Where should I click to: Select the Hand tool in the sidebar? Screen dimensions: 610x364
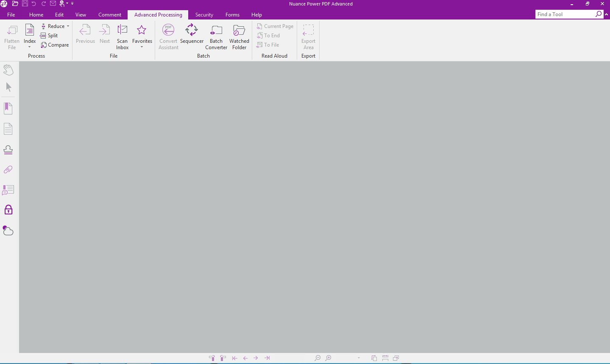click(x=8, y=69)
